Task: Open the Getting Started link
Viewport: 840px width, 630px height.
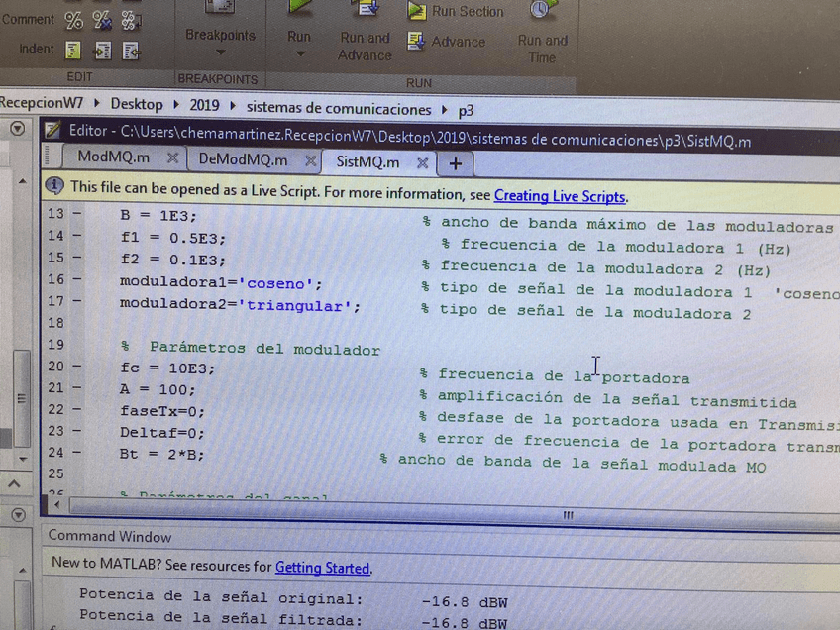Action: 322,568
